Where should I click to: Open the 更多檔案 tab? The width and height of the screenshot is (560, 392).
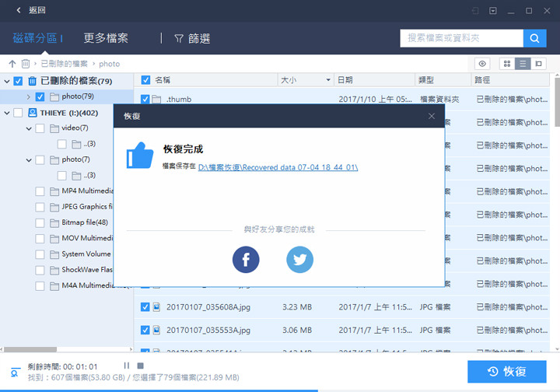[x=106, y=38]
